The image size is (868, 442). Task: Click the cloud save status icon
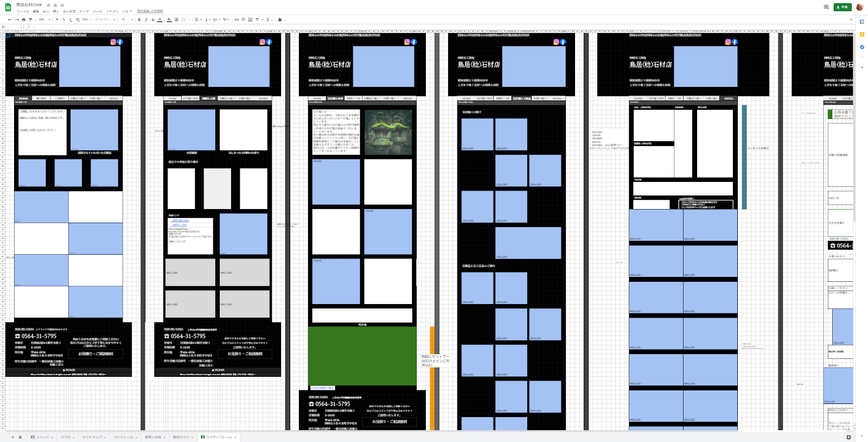(62, 5)
